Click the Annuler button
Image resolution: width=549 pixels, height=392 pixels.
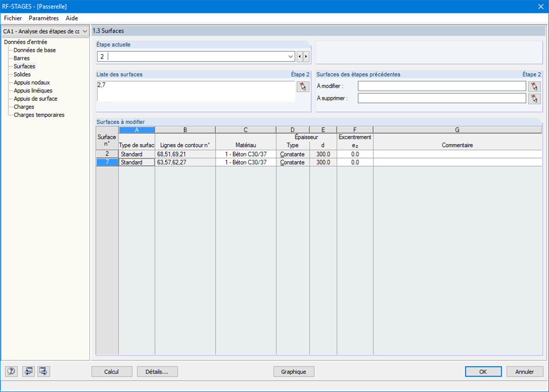(x=525, y=372)
